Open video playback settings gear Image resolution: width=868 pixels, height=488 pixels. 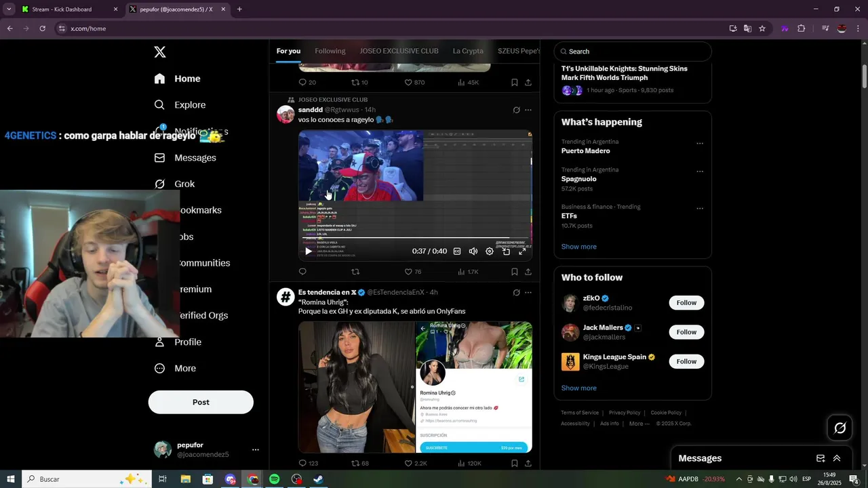pyautogui.click(x=490, y=251)
